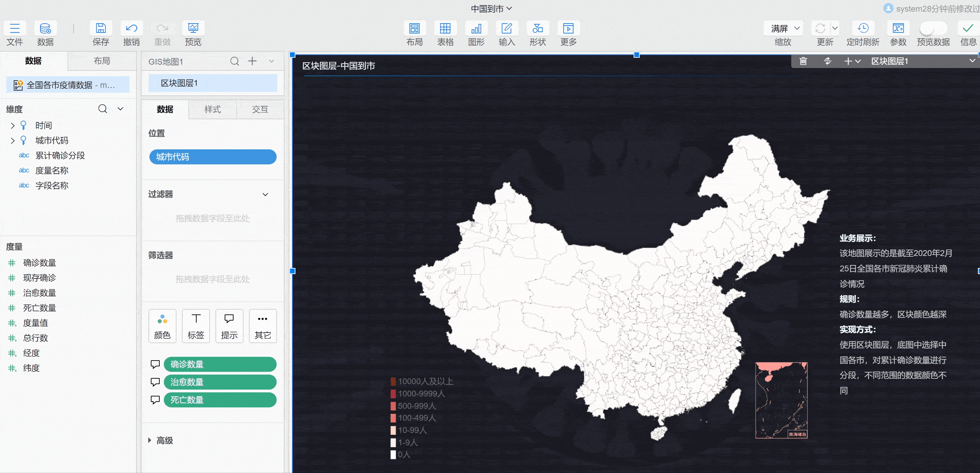The height and width of the screenshot is (473, 980).
Task: Select the 总行数 measure field
Action: point(35,338)
